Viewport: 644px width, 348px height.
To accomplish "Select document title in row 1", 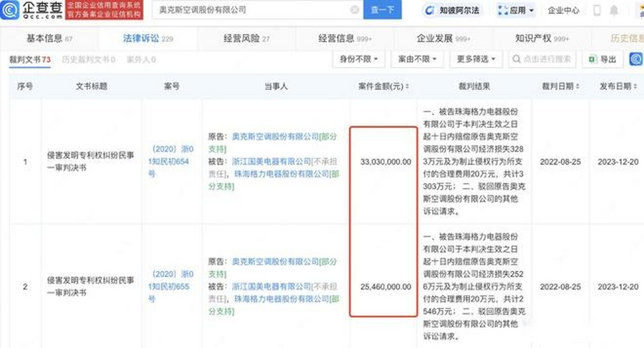I will (91, 161).
